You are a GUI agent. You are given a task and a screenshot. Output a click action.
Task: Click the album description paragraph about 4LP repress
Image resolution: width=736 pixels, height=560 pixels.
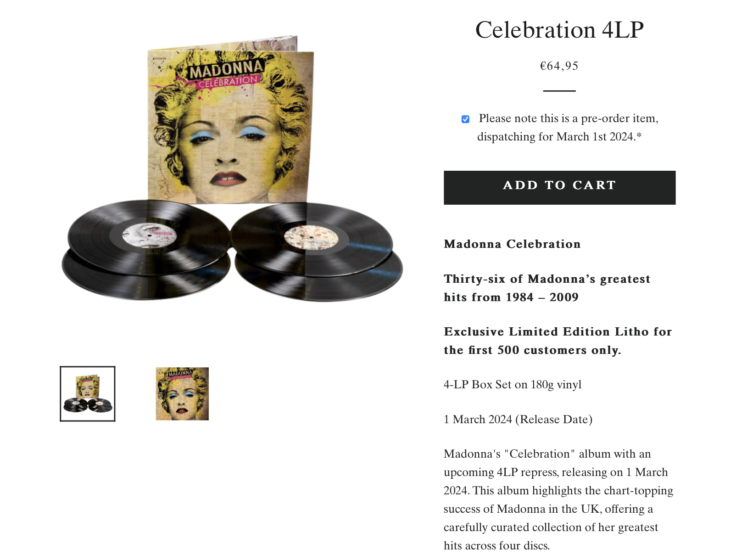pos(558,499)
